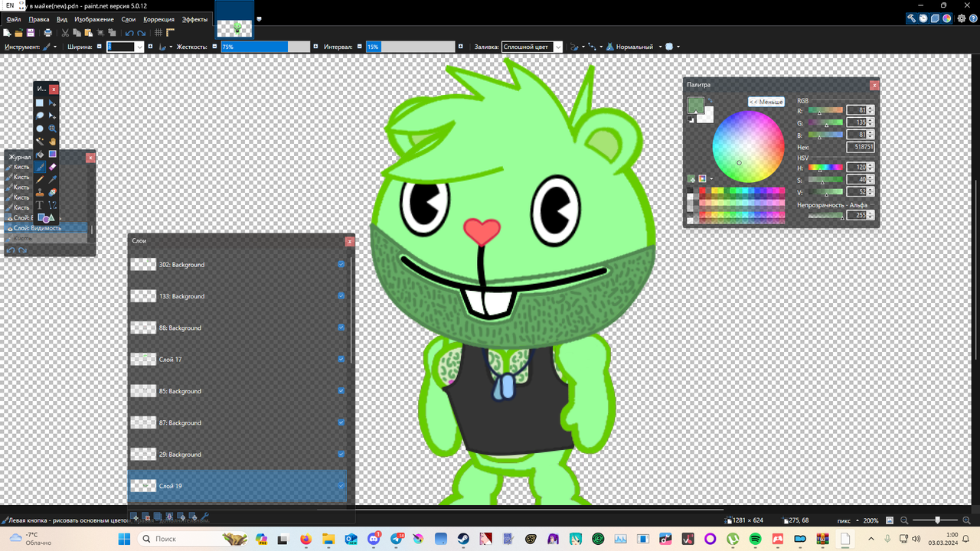Swap primary and secondary colors
This screenshot has height=551, width=980.
710,100
